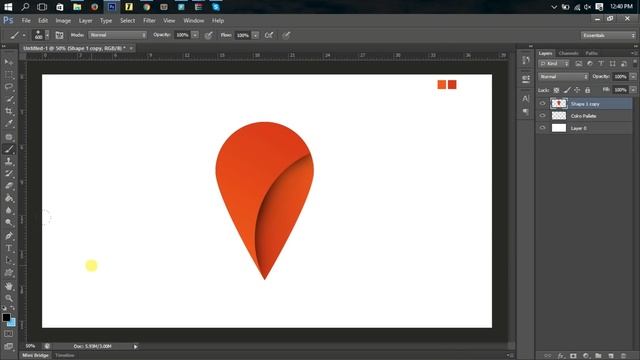
Task: Select the Move tool
Action: click(x=9, y=62)
